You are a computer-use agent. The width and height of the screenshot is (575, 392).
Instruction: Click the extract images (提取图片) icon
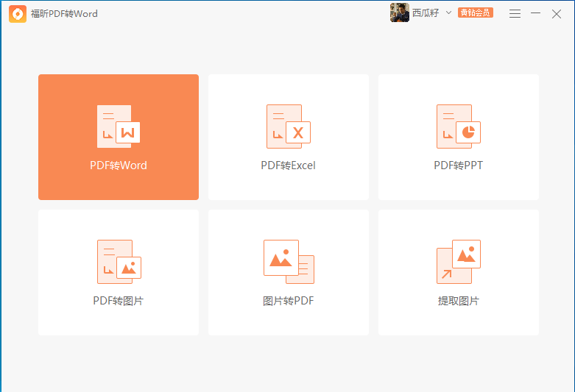(x=458, y=262)
